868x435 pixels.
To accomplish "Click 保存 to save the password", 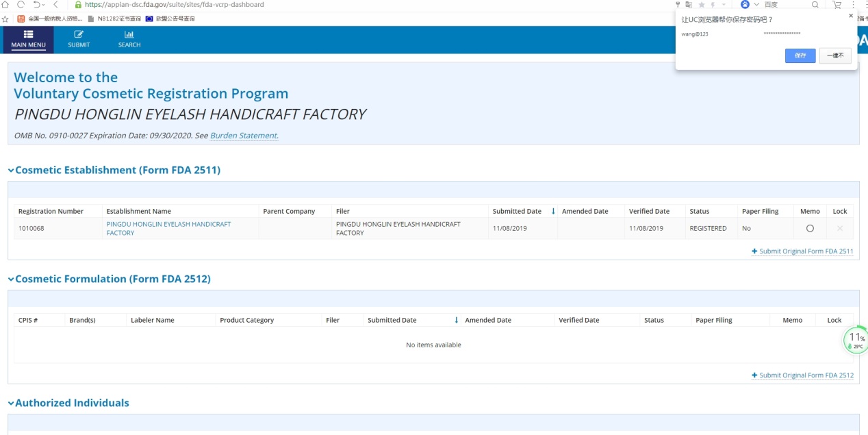I will point(800,55).
